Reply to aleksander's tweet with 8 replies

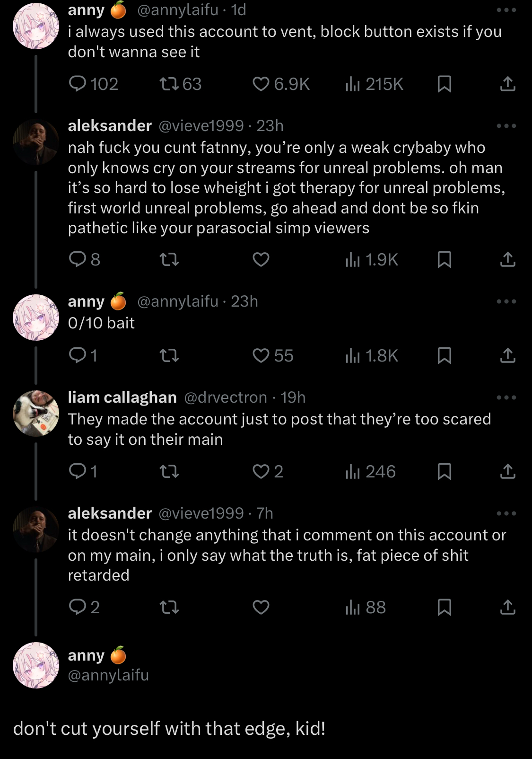[78, 259]
